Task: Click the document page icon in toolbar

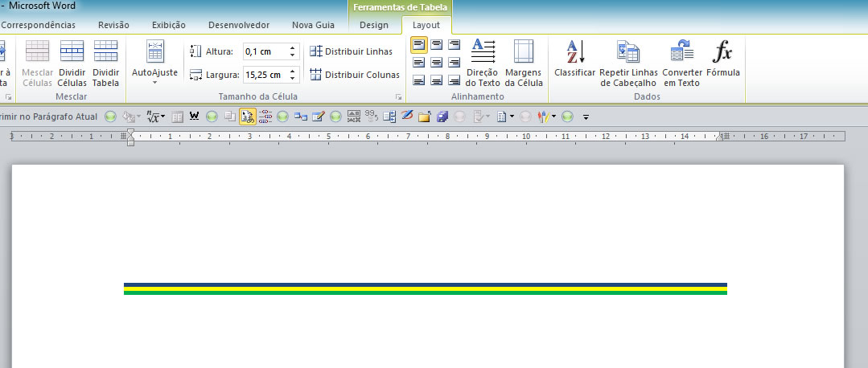Action: click(501, 117)
